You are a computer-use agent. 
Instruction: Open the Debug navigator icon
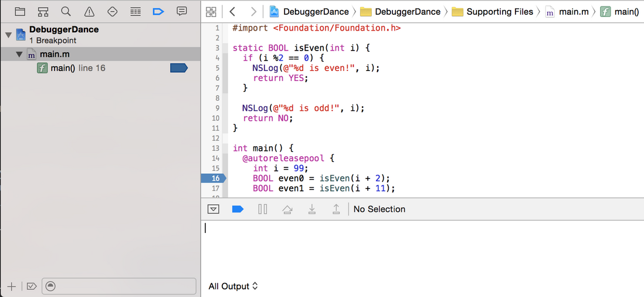coord(135,12)
